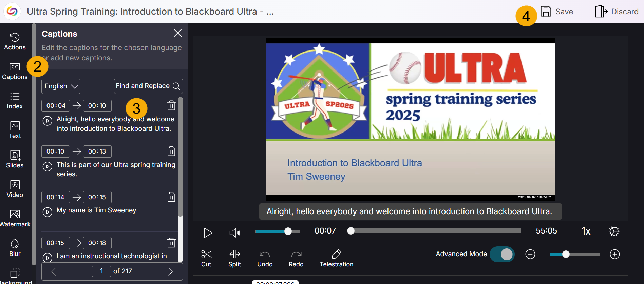Click caption text 'My name is Tim Sweeney.'
The image size is (644, 284).
coord(97,210)
